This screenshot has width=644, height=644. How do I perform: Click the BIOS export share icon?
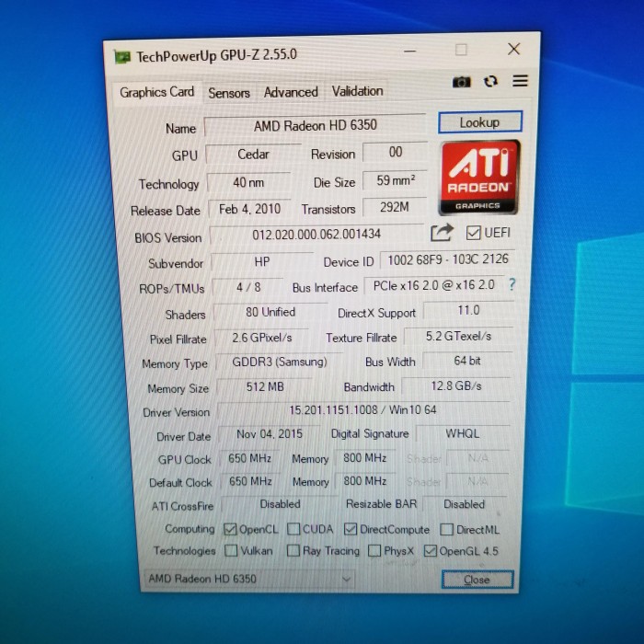click(443, 233)
